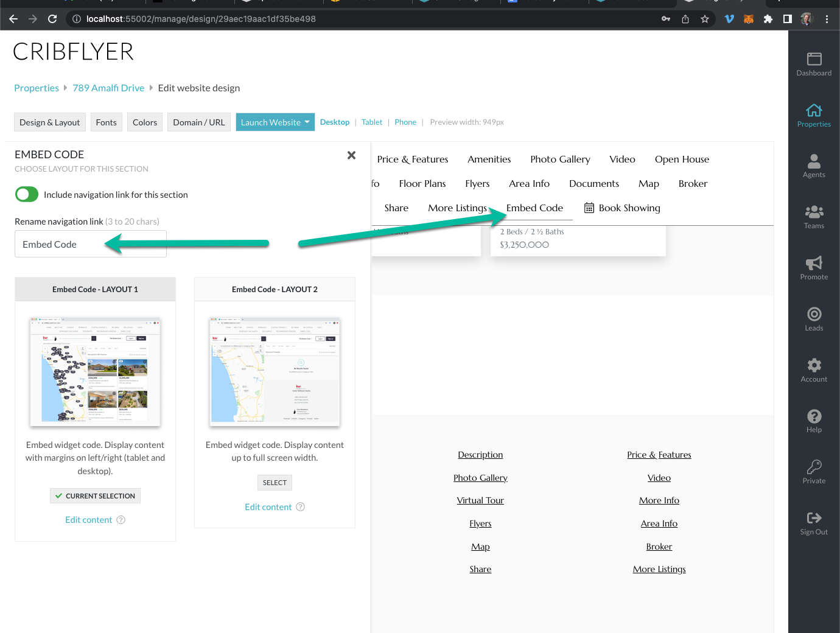Open Design & Layout tab
The image size is (840, 633).
[x=49, y=122]
